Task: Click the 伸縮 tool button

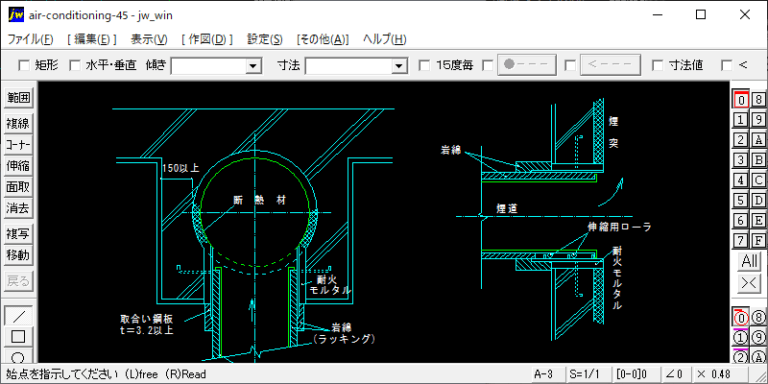Action: point(19,166)
